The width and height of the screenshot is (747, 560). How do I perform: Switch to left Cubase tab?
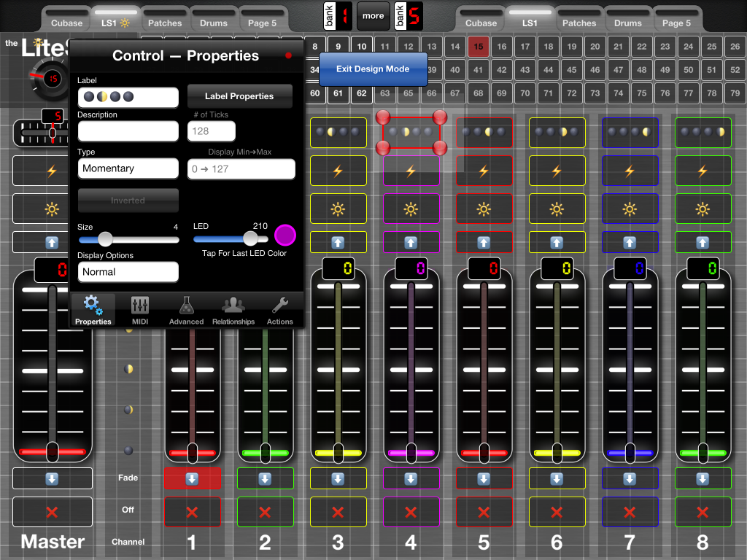66,20
